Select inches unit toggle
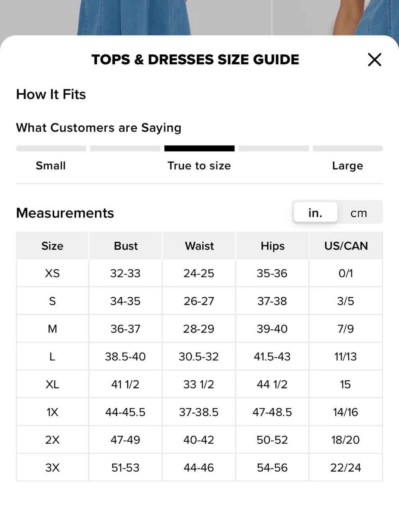Screen dimensions: 399x532 (x=315, y=213)
